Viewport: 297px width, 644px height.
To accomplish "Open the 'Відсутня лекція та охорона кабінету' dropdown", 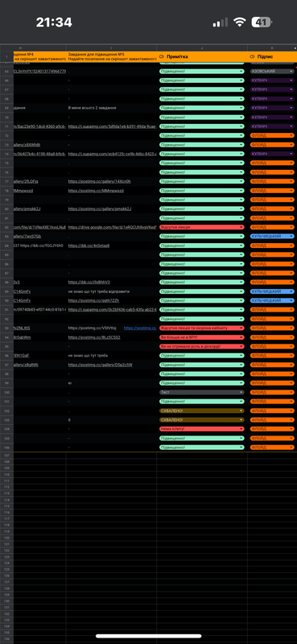I will click(202, 328).
